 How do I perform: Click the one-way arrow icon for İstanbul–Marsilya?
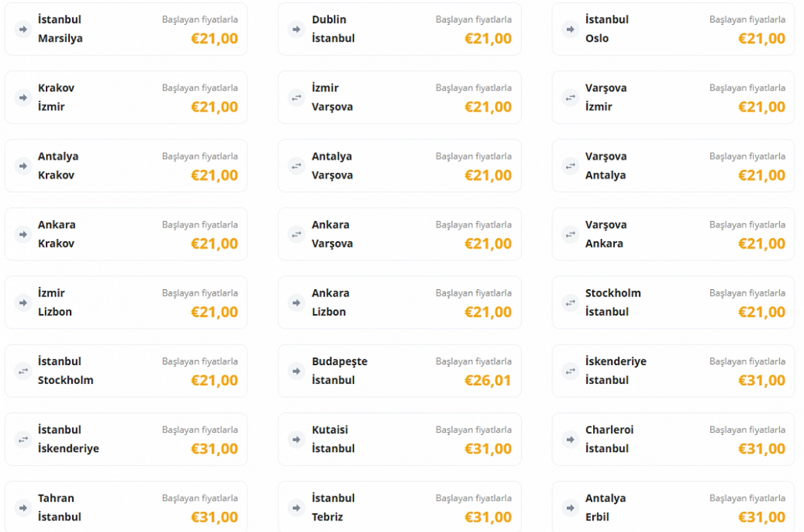(x=23, y=29)
